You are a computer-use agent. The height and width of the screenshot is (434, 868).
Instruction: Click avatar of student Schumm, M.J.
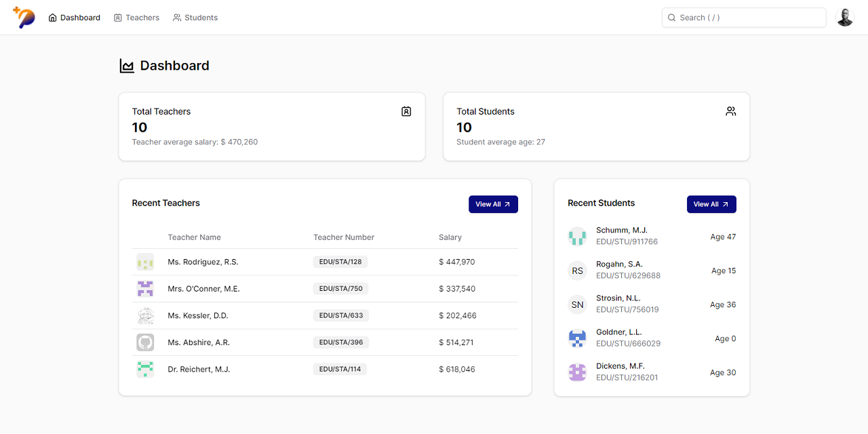coord(577,237)
